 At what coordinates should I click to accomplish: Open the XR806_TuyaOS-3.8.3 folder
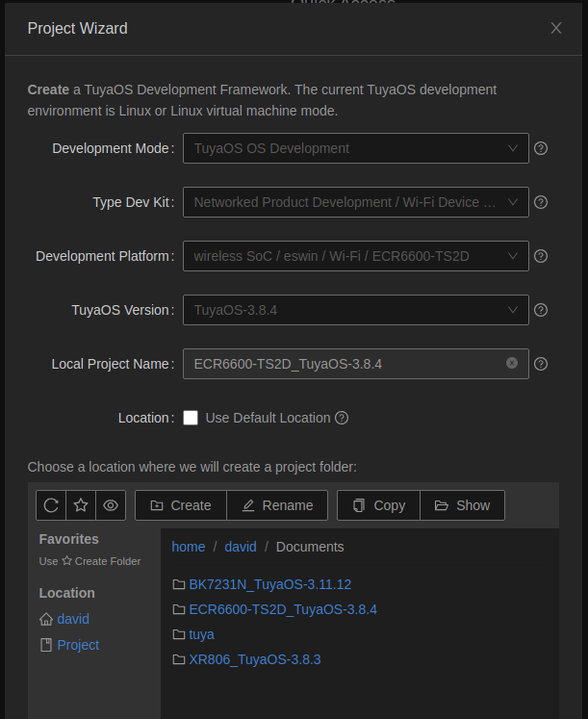coord(255,659)
